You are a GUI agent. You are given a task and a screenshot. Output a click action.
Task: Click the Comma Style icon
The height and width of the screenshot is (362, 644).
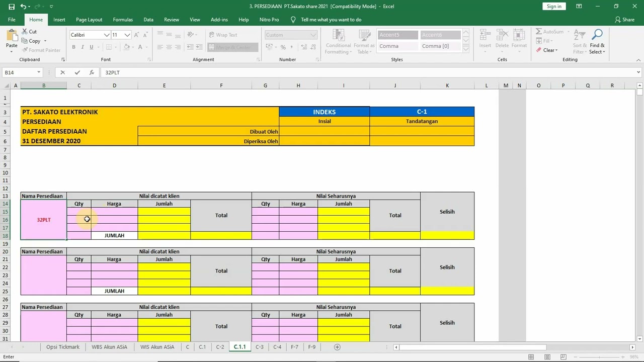click(292, 47)
